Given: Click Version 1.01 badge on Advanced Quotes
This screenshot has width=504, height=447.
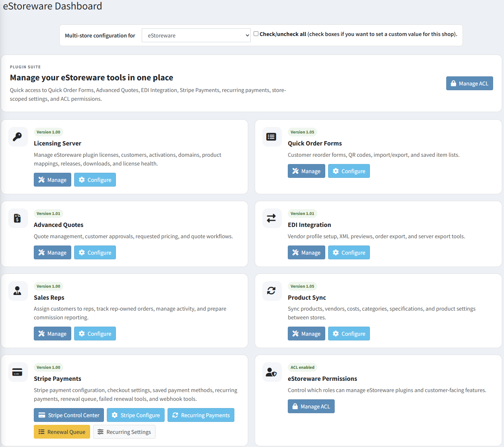Looking at the screenshot, I should (x=48, y=213).
